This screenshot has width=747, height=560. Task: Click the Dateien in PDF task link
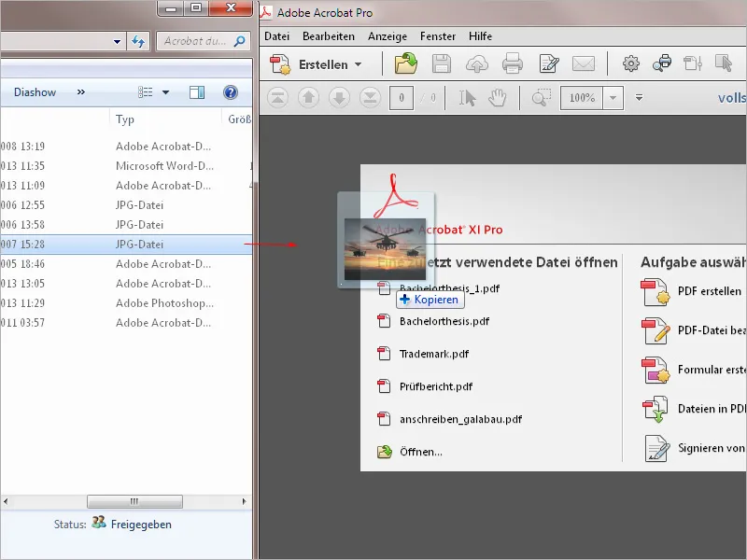[712, 409]
